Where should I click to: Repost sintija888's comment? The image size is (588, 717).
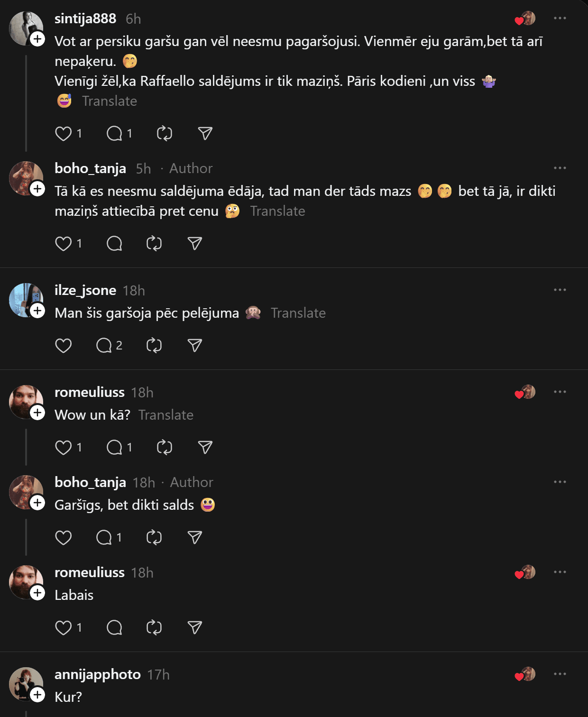165,134
